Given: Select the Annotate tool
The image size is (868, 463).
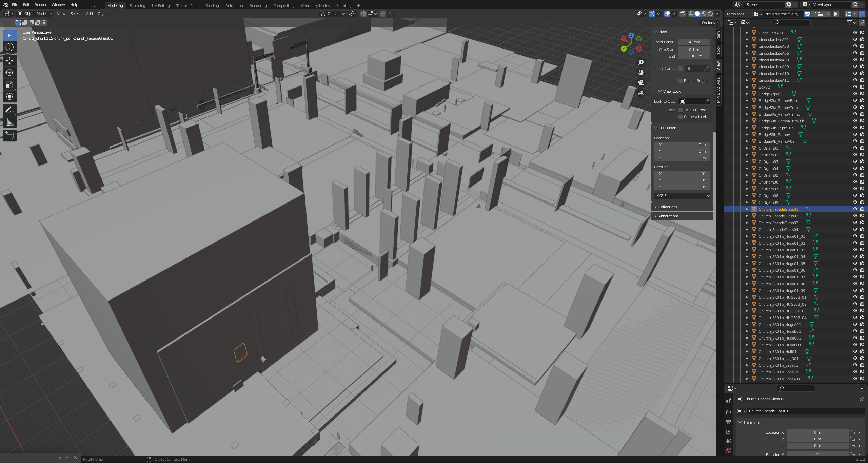Looking at the screenshot, I should (x=9, y=110).
